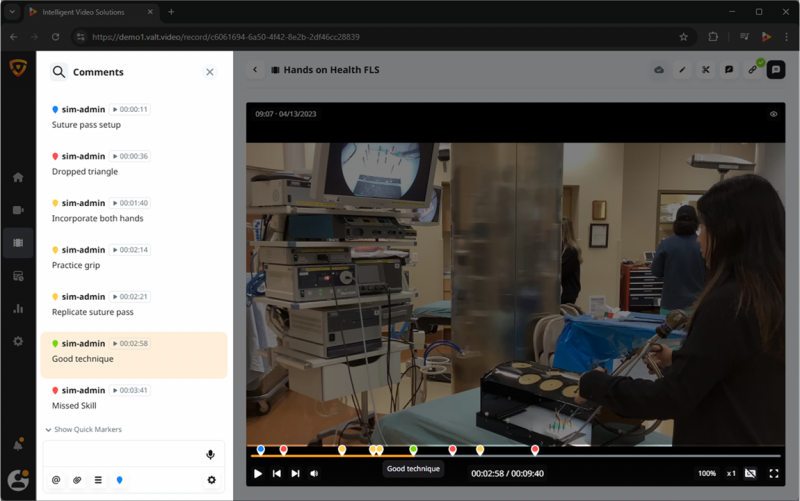This screenshot has height=501, width=800.
Task: Open the evaluation note icon
Action: click(729, 70)
